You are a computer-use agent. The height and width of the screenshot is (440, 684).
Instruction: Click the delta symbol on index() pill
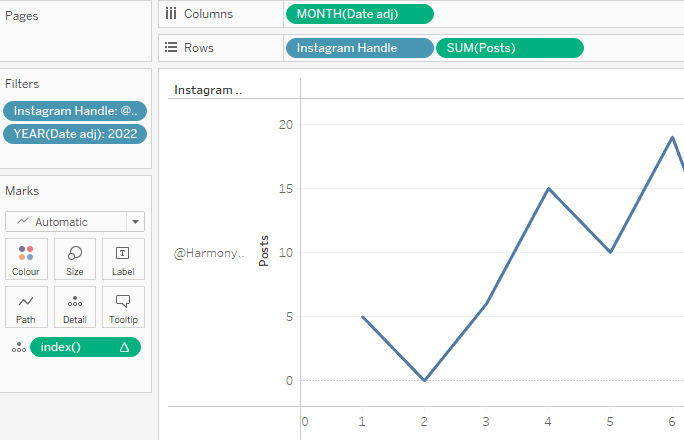point(125,347)
